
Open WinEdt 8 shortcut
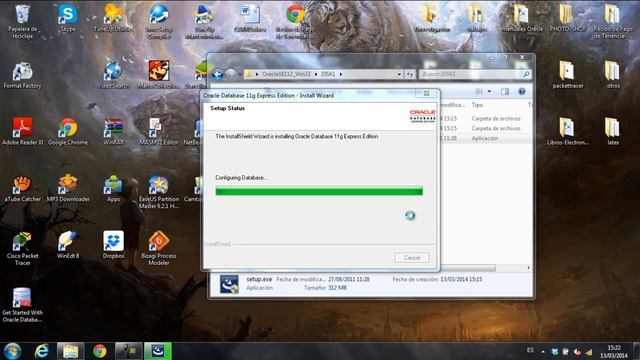pos(68,245)
